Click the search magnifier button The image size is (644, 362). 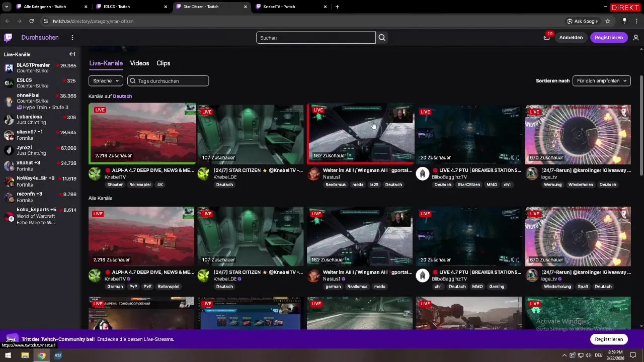tap(382, 38)
